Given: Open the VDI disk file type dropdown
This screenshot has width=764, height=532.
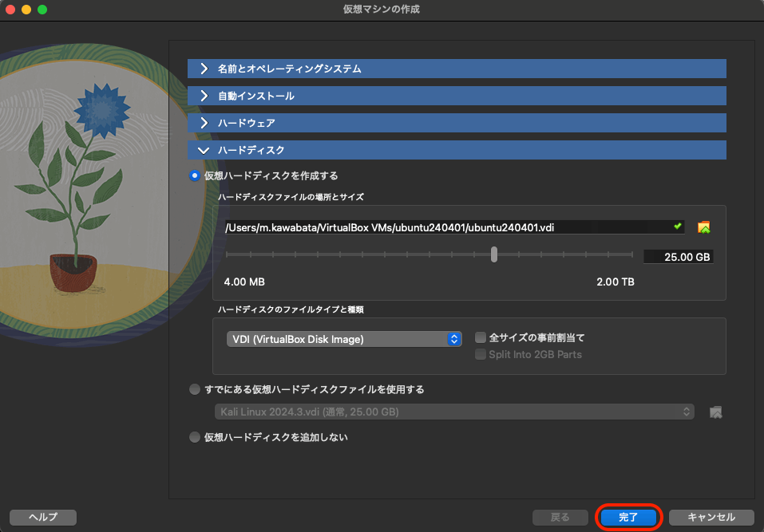Looking at the screenshot, I should click(344, 339).
